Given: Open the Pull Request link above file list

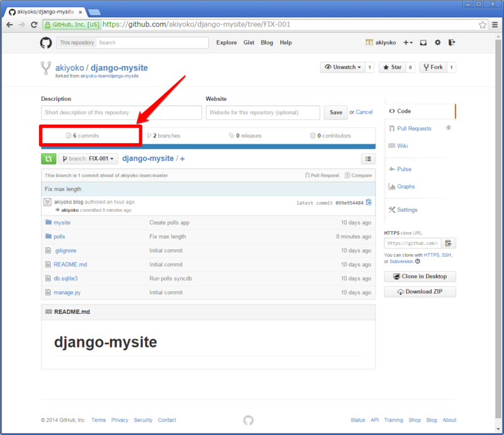Looking at the screenshot, I should pyautogui.click(x=322, y=175).
